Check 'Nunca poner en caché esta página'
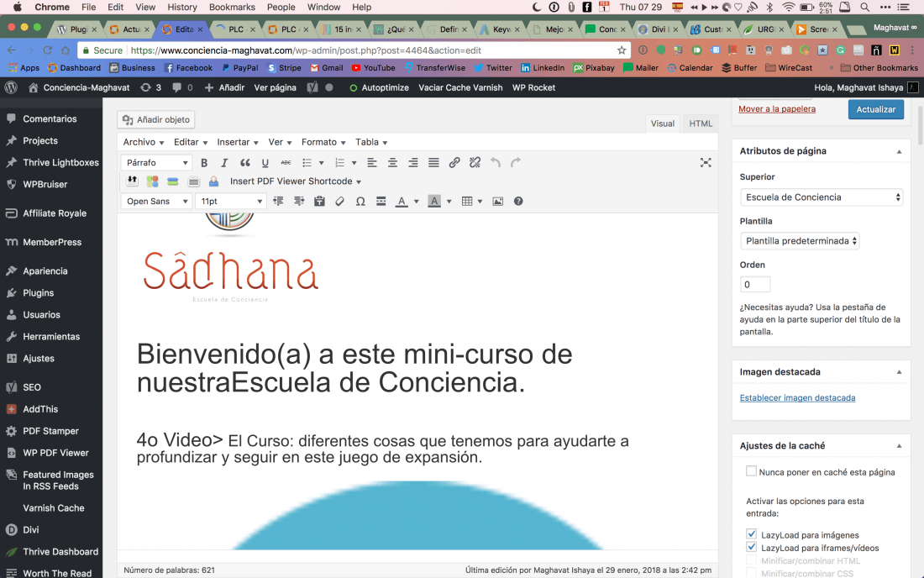Image resolution: width=924 pixels, height=578 pixels. point(751,471)
